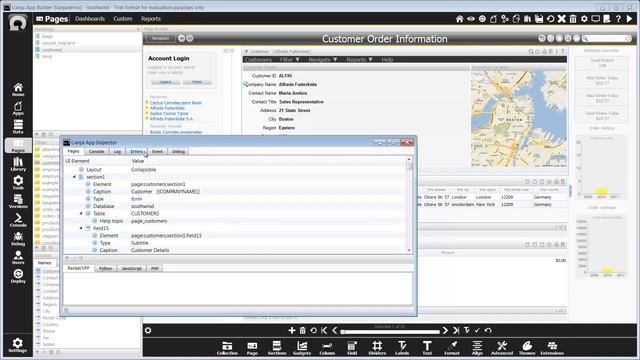Click the monitor desktop view icon in top toolbar
The height and width of the screenshot is (360, 640).
tap(596, 19)
